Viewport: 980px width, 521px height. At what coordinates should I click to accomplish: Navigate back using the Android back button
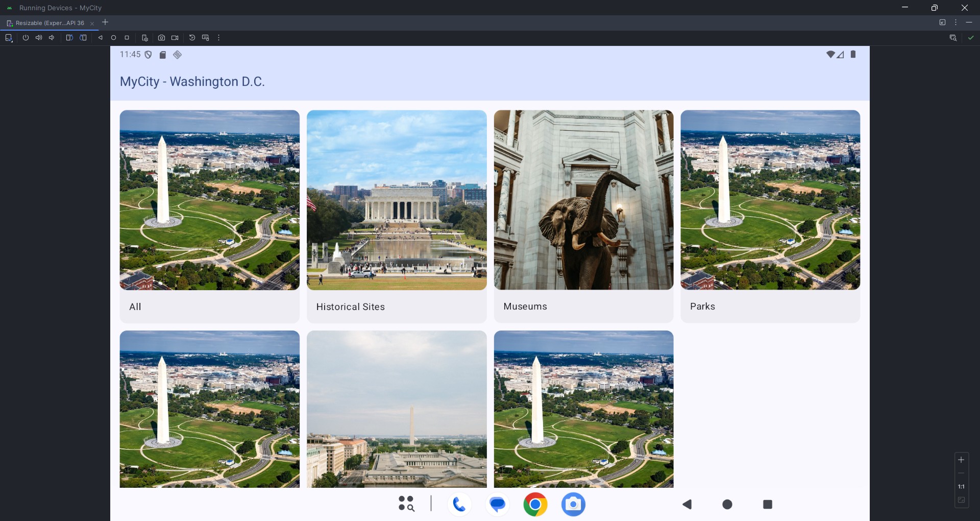(687, 504)
